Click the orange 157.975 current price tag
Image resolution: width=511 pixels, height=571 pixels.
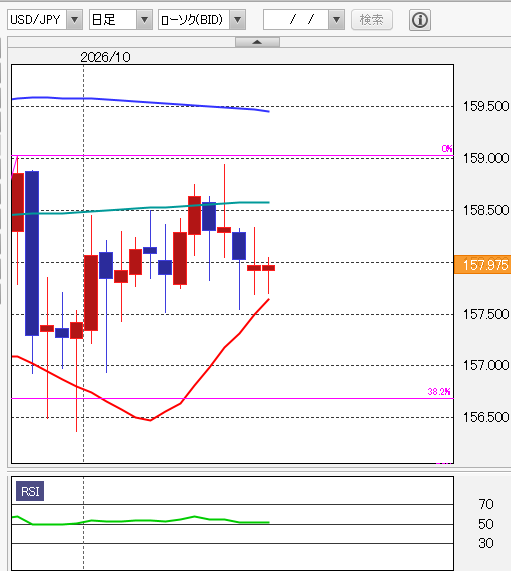coord(482,265)
